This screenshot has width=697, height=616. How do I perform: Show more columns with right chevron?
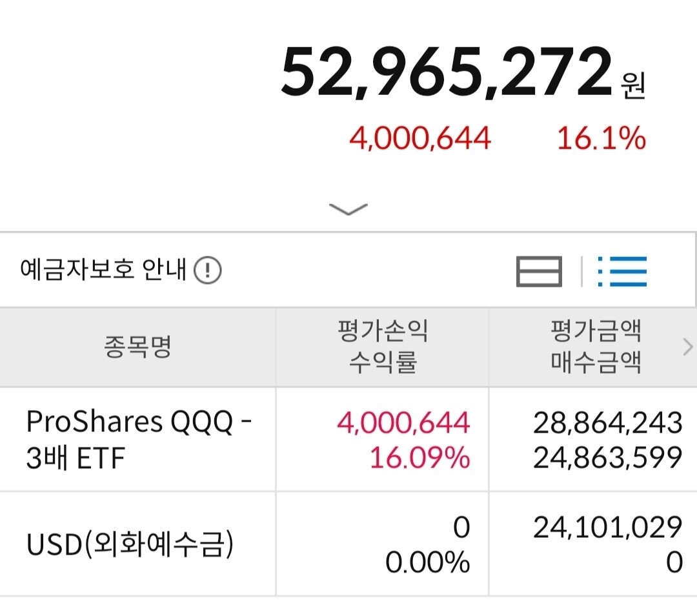click(x=688, y=347)
